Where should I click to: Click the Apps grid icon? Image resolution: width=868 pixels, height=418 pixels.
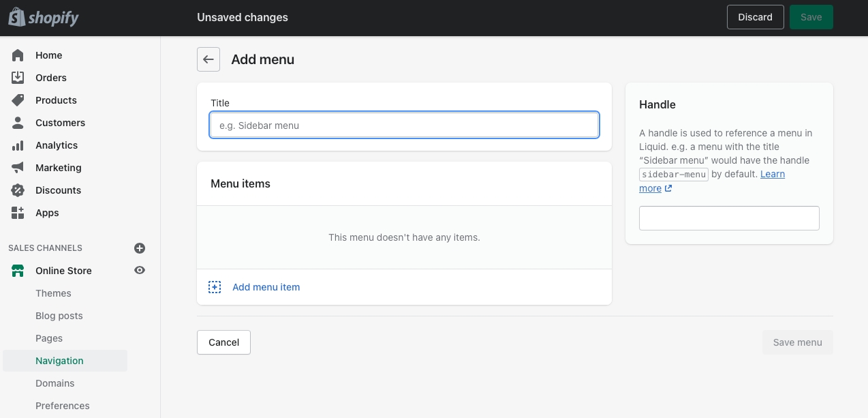click(18, 213)
